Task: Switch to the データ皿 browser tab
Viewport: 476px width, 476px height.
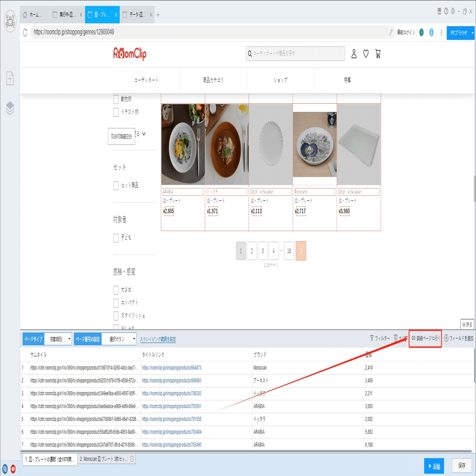Action: tap(138, 14)
